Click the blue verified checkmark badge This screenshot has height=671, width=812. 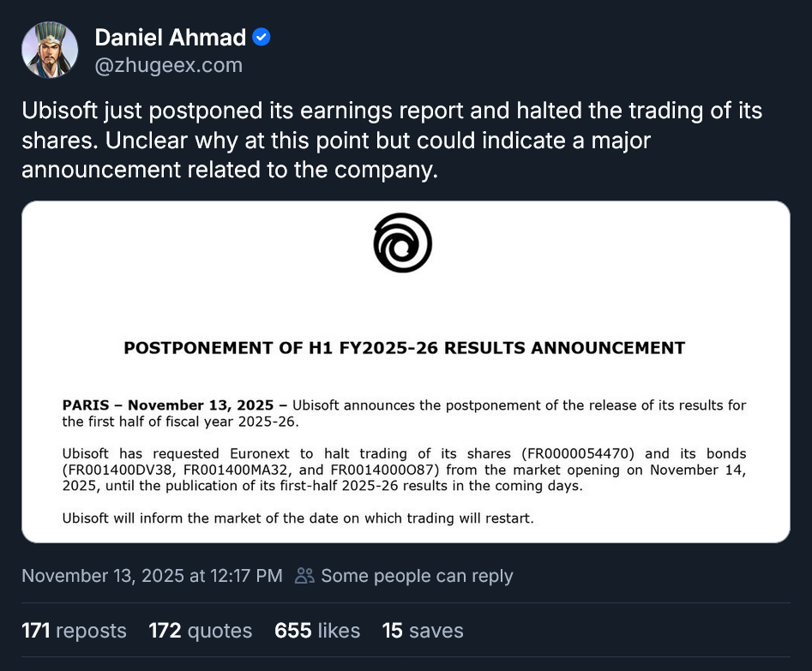tap(261, 35)
